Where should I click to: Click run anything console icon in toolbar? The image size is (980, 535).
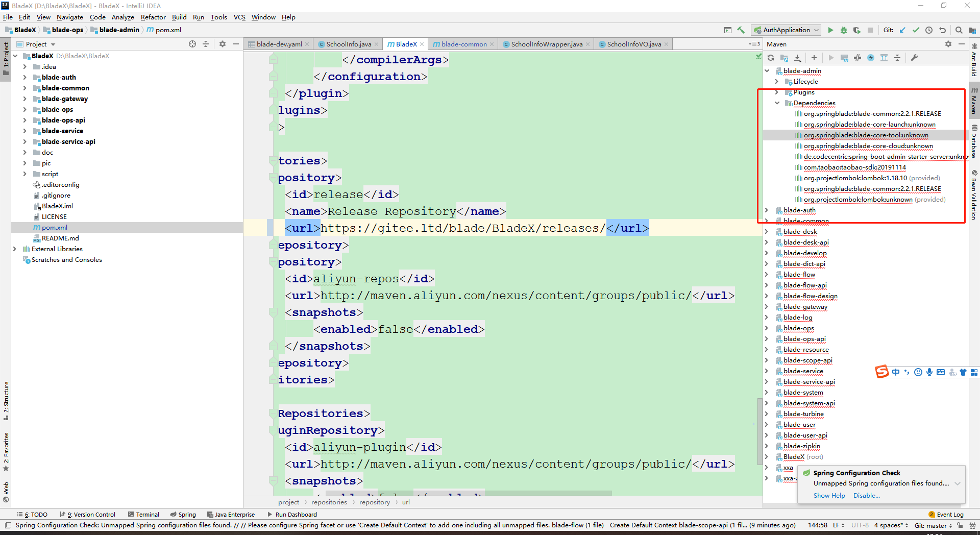pos(728,30)
